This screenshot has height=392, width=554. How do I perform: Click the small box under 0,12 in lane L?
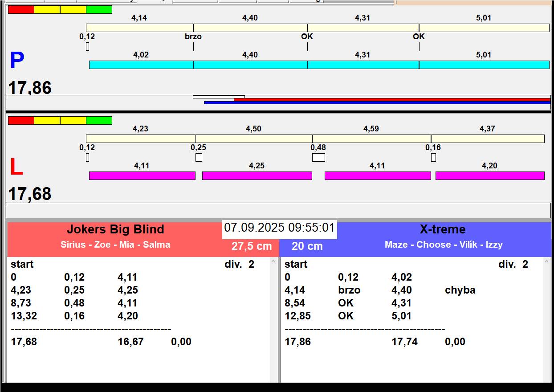coord(87,157)
